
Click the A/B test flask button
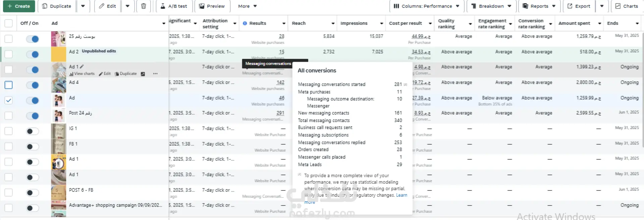[174, 6]
